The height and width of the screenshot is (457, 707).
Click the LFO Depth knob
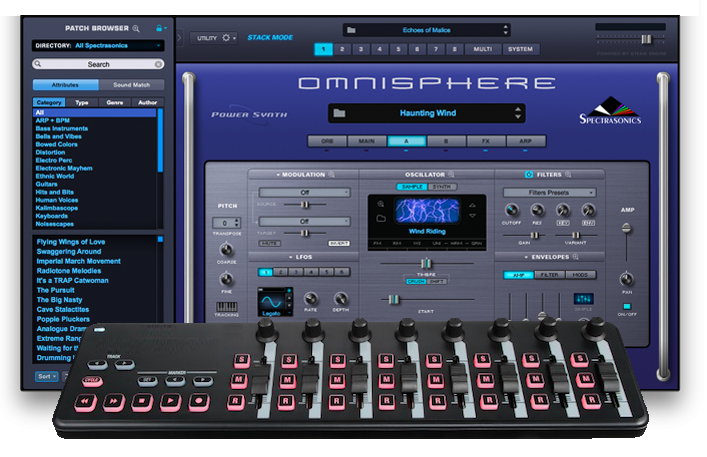(x=340, y=298)
